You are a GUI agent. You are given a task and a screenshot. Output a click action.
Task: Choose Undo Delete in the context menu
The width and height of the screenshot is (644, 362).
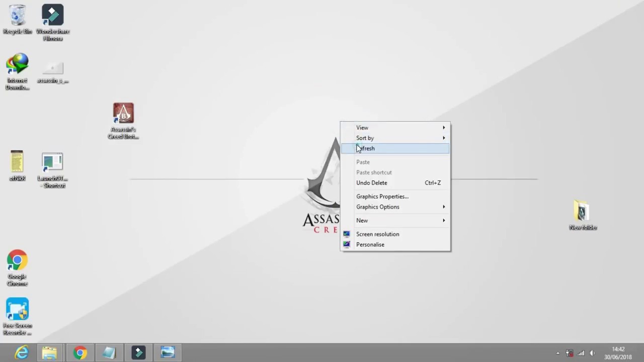coord(395,183)
